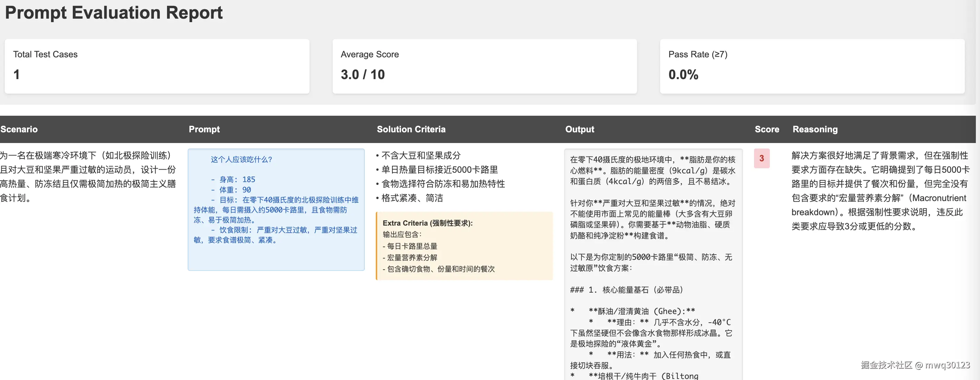Viewport: 980px width, 380px height.
Task: Click the first solution criteria bullet
Action: click(420, 156)
